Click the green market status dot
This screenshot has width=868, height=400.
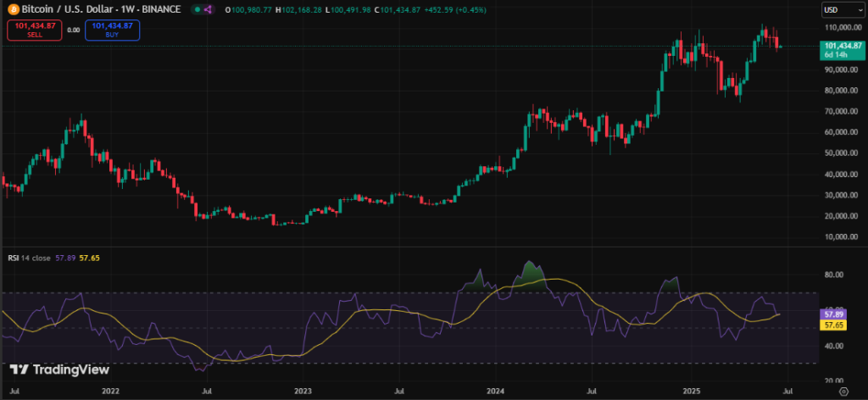tap(197, 9)
